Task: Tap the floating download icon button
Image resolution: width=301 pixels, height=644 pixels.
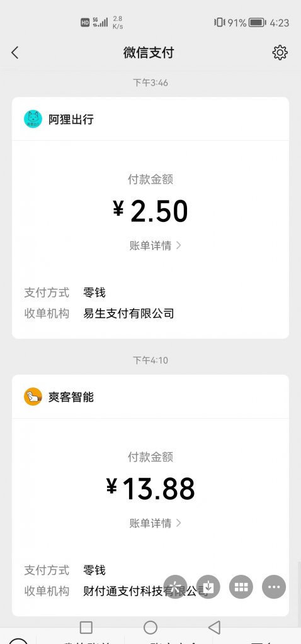Action: (x=208, y=587)
